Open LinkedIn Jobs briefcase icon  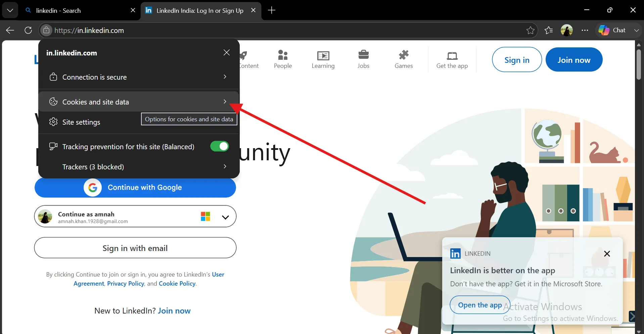(x=364, y=54)
